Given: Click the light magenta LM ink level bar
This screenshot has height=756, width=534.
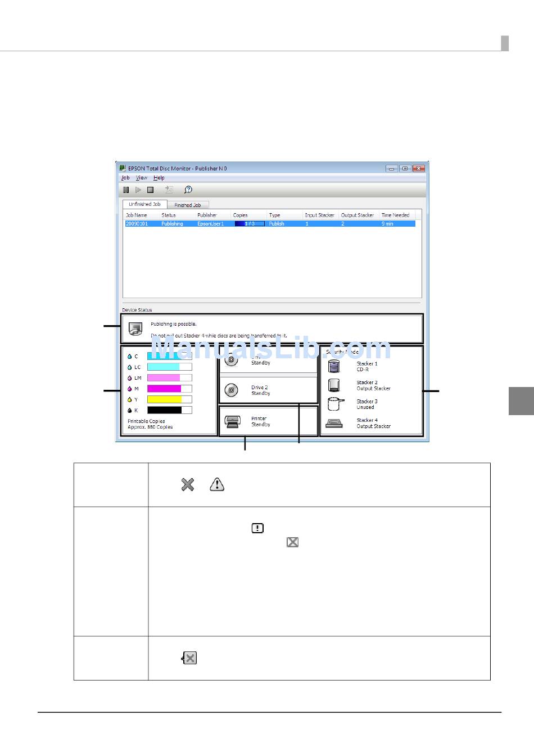Looking at the screenshot, I should (x=169, y=378).
